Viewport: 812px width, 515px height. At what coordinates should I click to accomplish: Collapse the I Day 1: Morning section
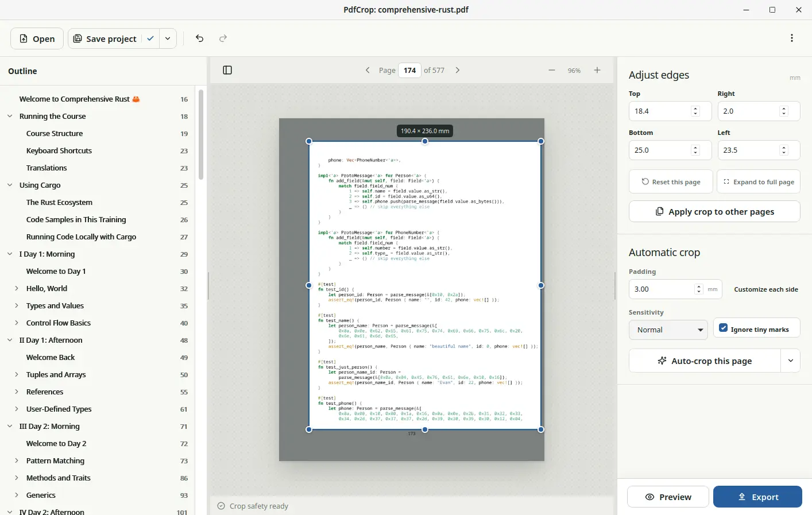(x=10, y=254)
